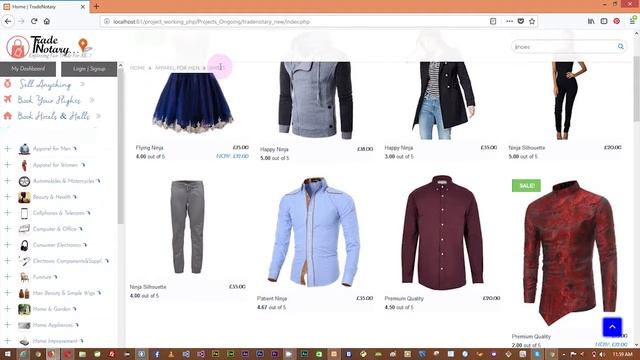Click the blue scroll-to-top arrow button
The width and height of the screenshot is (640, 360).
pos(612,327)
